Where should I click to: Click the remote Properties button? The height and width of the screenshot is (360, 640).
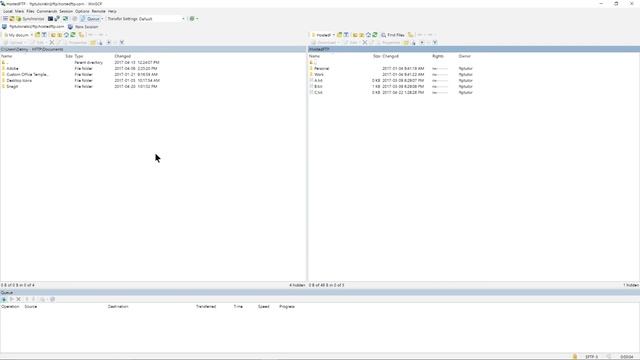388,42
